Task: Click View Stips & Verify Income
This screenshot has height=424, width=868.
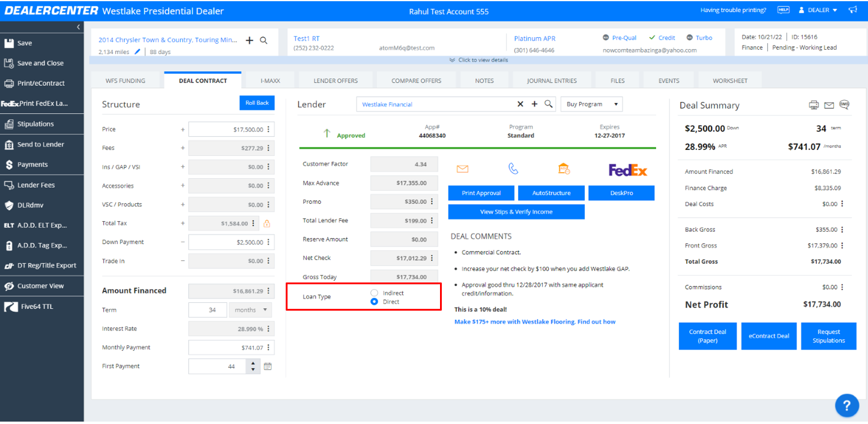Action: (x=516, y=212)
